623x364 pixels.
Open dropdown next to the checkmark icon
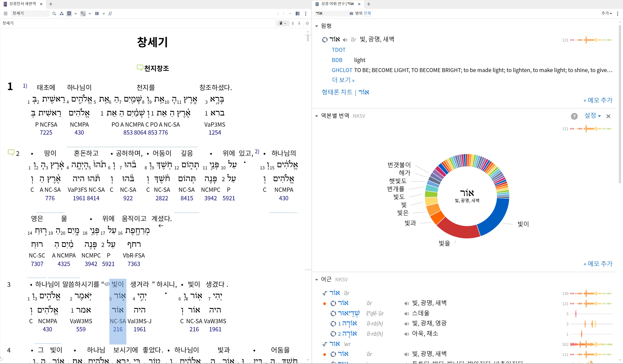click(76, 14)
